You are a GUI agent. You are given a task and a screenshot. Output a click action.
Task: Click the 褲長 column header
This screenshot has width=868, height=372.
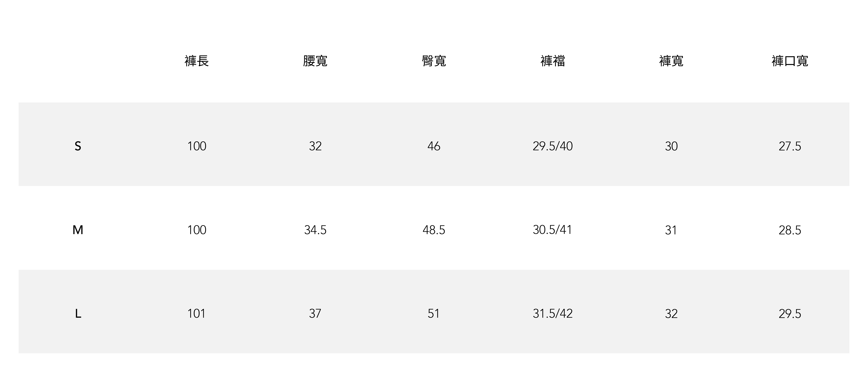(x=197, y=61)
